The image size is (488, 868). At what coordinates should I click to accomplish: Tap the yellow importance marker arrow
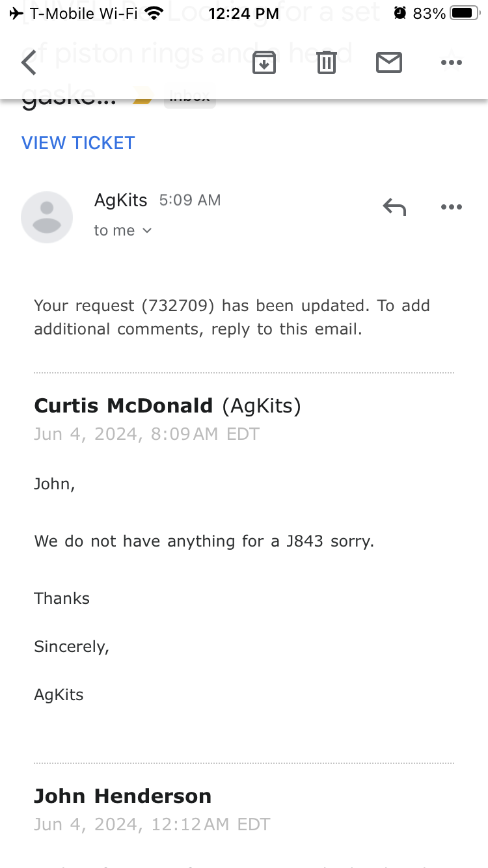coord(143,100)
